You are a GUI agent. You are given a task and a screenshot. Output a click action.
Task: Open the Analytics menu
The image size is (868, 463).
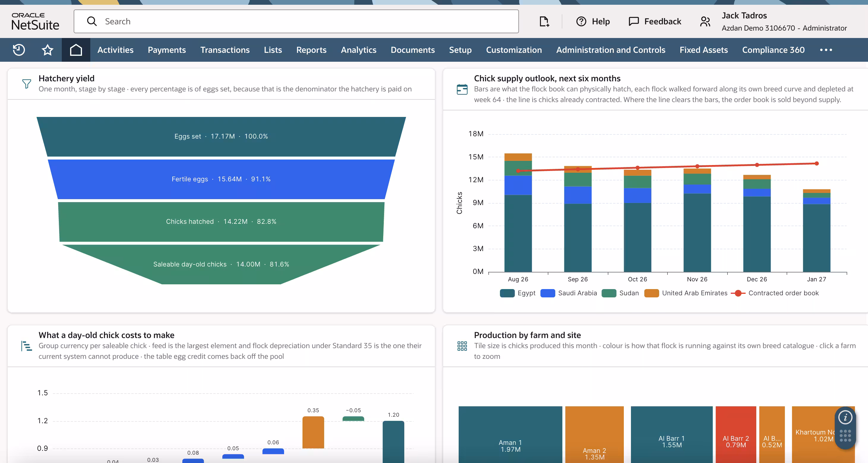359,50
